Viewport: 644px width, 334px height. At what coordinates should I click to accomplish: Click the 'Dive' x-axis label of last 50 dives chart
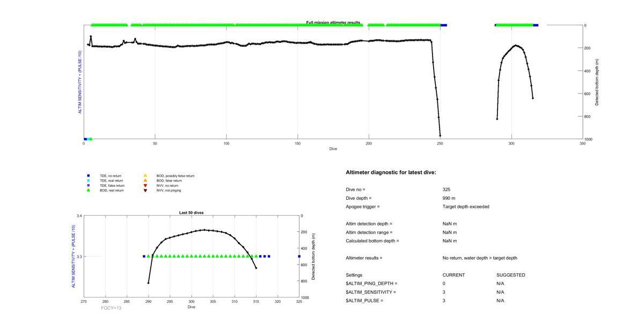pyautogui.click(x=191, y=307)
